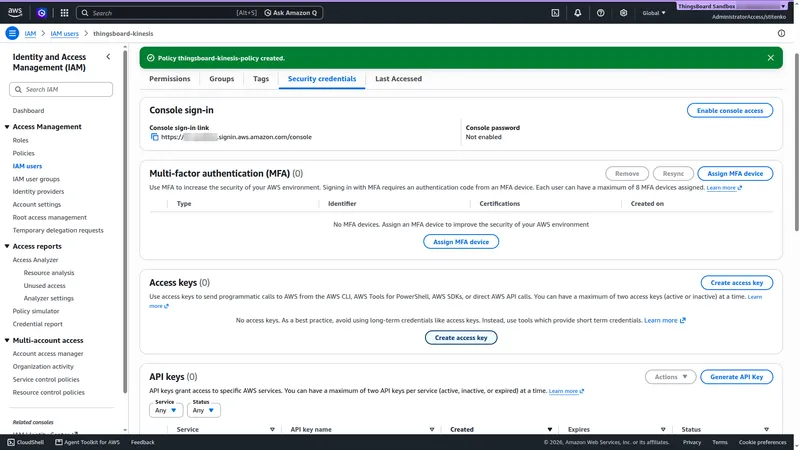800x450 pixels.
Task: Open the Amazon Q purple icon
Action: coord(41,13)
